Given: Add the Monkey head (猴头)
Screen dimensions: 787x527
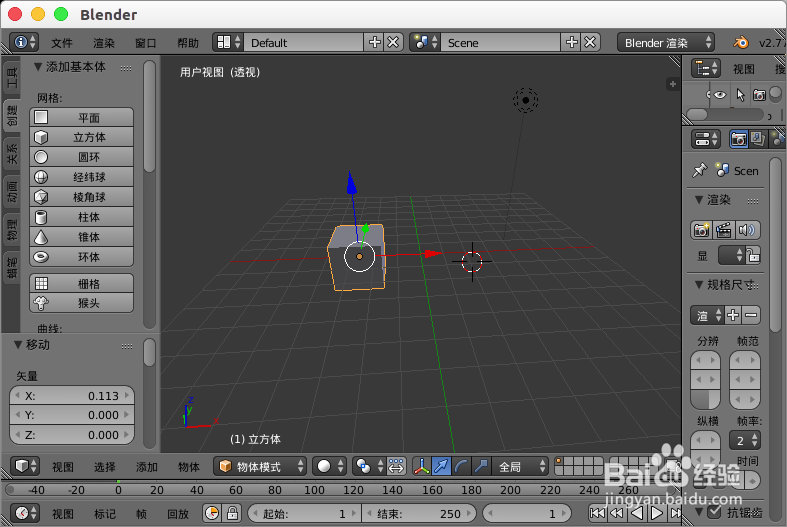Looking at the screenshot, I should click(x=82, y=303).
